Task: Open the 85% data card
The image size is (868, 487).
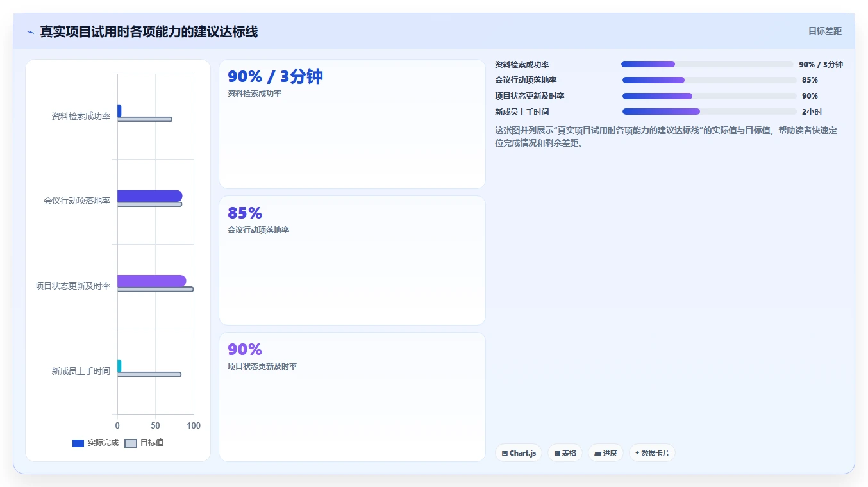Action: point(352,260)
